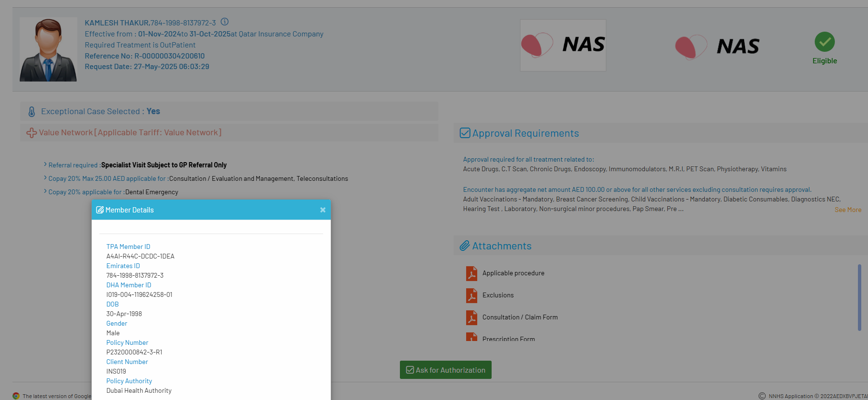Click the info icon beside member name
The height and width of the screenshot is (400, 868).
click(225, 22)
